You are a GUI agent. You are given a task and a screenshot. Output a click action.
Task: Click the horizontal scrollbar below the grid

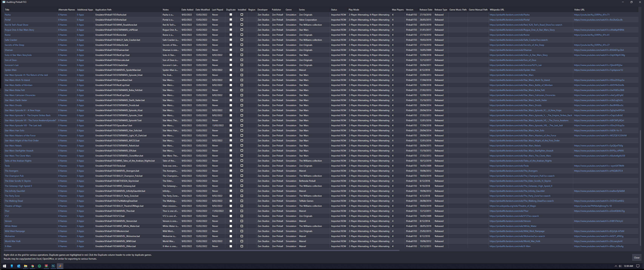pos(201,250)
